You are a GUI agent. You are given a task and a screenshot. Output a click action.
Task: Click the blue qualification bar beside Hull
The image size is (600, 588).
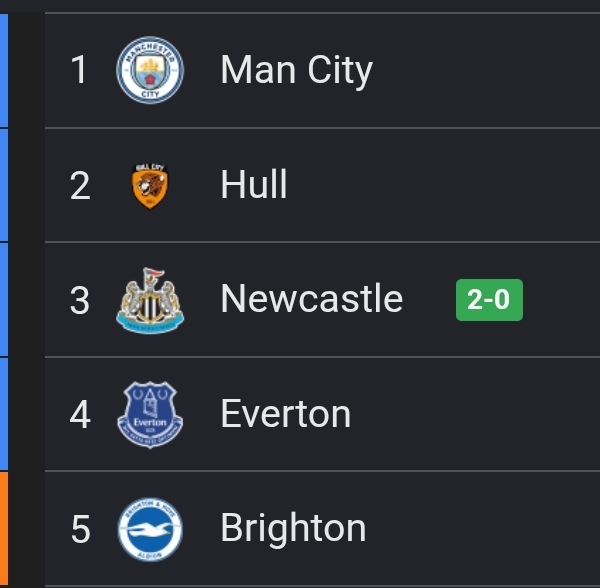[4, 185]
